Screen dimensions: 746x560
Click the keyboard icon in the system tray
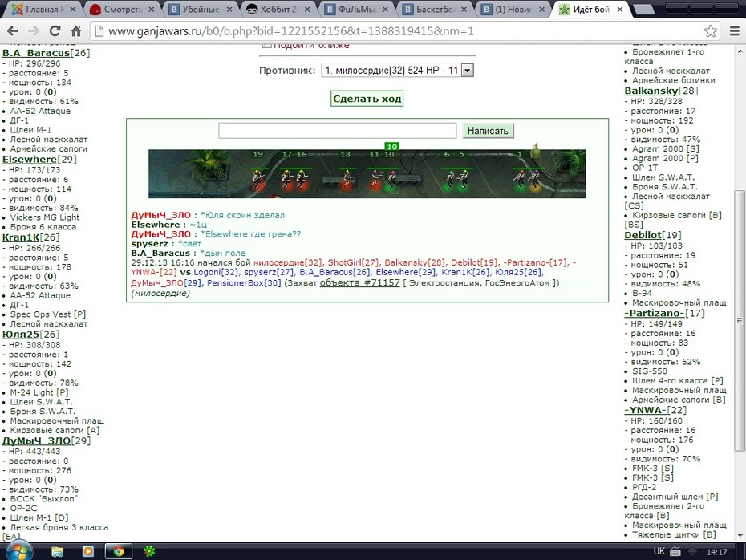pos(675,552)
